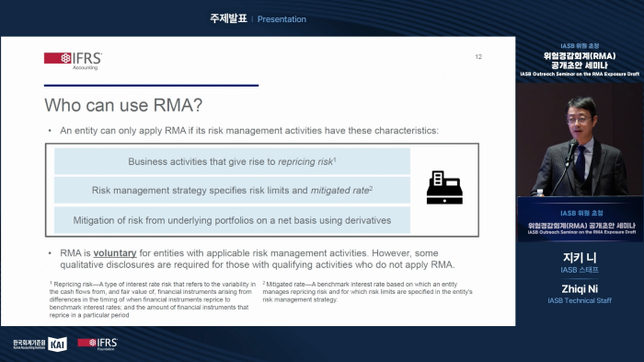Click the KAI logo in the footer
The image size is (644, 362).
point(58,344)
